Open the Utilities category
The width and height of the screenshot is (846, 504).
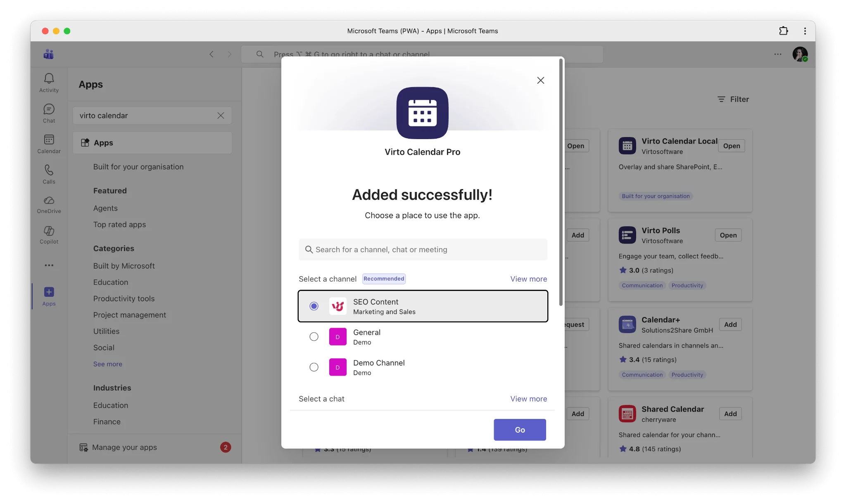(x=106, y=331)
